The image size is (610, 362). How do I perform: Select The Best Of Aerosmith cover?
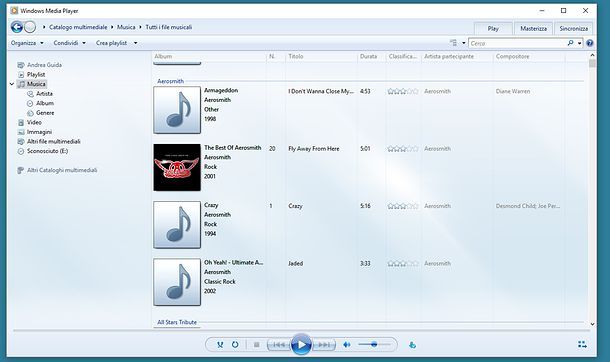[177, 168]
